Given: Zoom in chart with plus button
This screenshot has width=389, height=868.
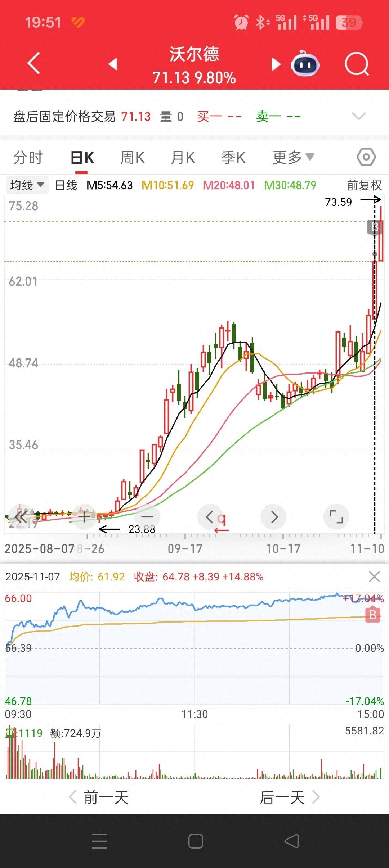Looking at the screenshot, I should pyautogui.click(x=84, y=517).
